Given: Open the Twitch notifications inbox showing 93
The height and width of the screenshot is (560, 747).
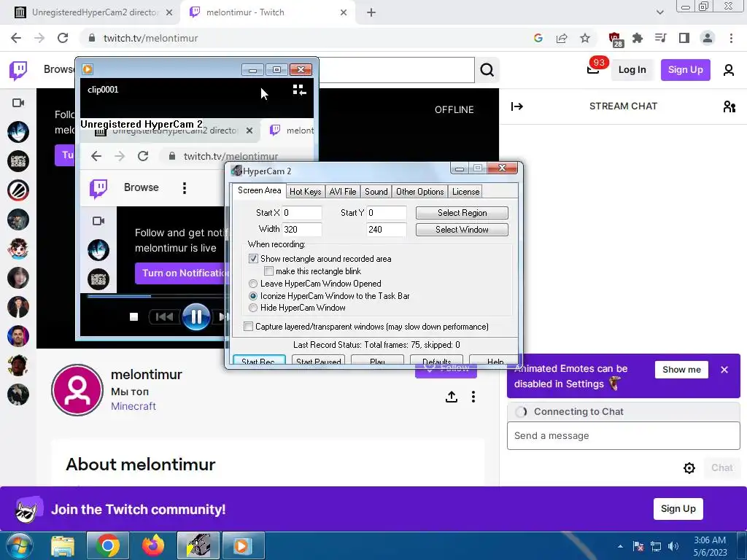Looking at the screenshot, I should tap(593, 69).
